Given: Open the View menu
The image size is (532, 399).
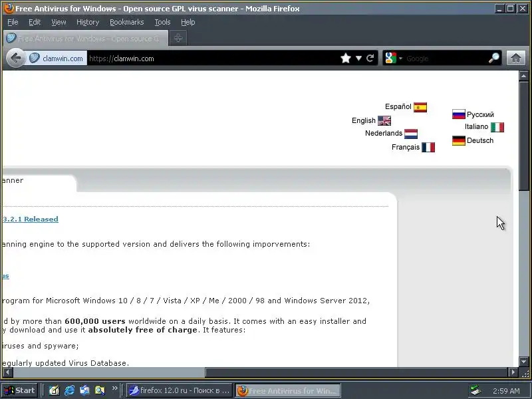Looking at the screenshot, I should [59, 22].
